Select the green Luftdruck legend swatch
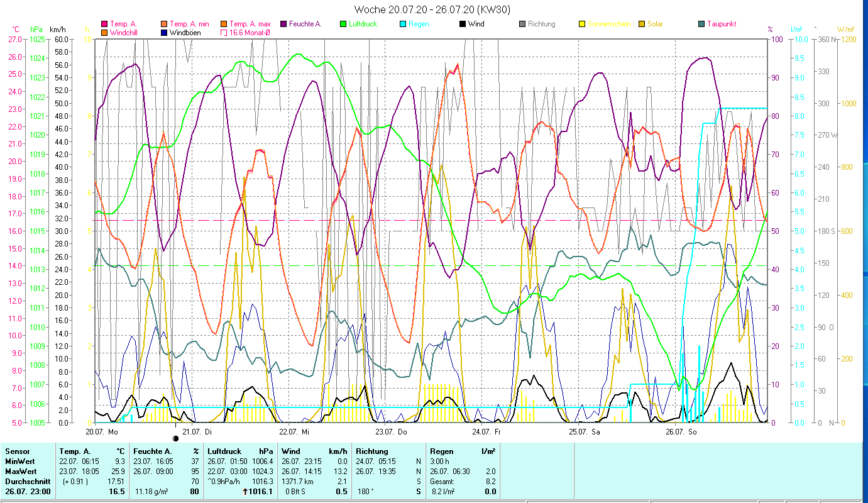 pyautogui.click(x=343, y=25)
